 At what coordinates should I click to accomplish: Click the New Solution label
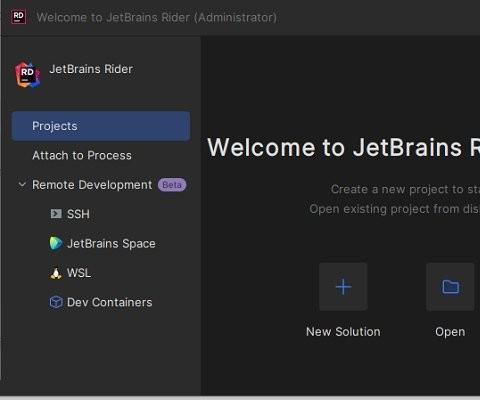point(343,332)
